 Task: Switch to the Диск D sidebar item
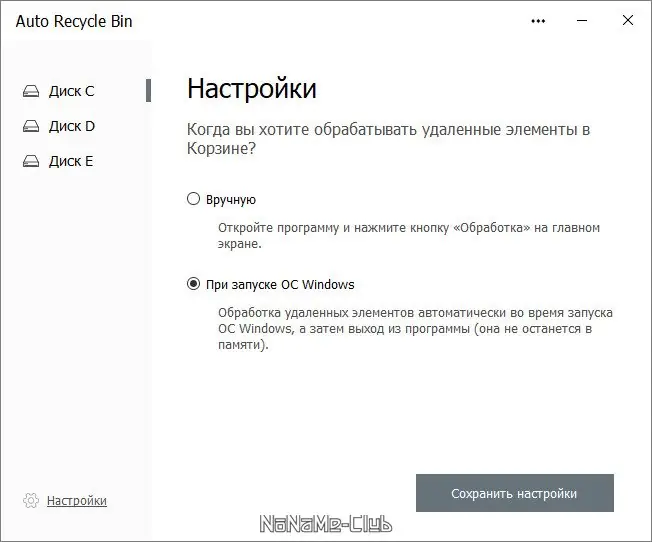coord(71,126)
